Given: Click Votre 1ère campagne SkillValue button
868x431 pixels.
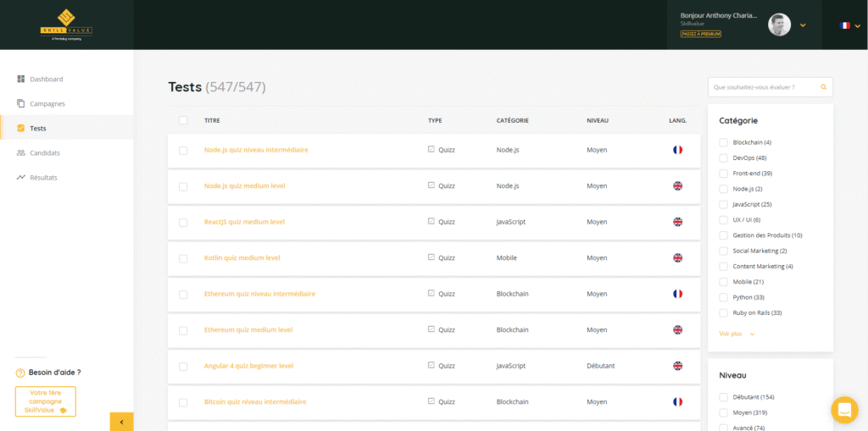Looking at the screenshot, I should 46,401.
